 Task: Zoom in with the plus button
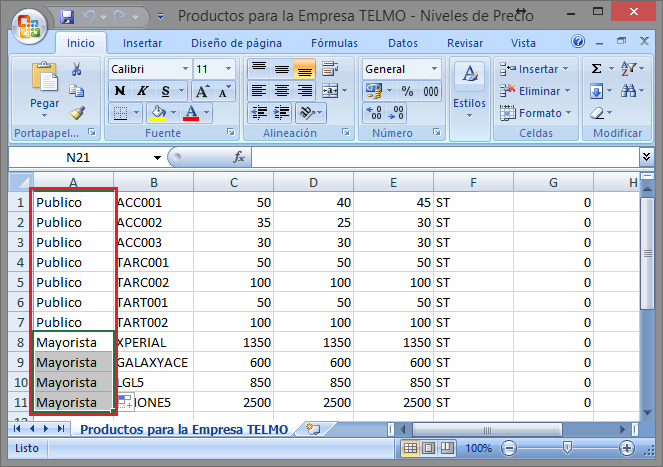coord(627,448)
